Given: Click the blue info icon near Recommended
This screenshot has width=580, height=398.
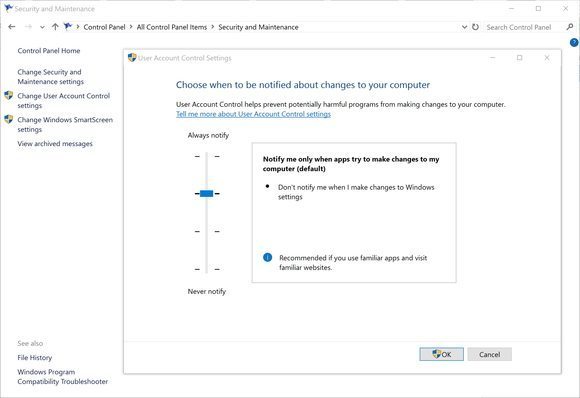Looking at the screenshot, I should click(x=267, y=257).
